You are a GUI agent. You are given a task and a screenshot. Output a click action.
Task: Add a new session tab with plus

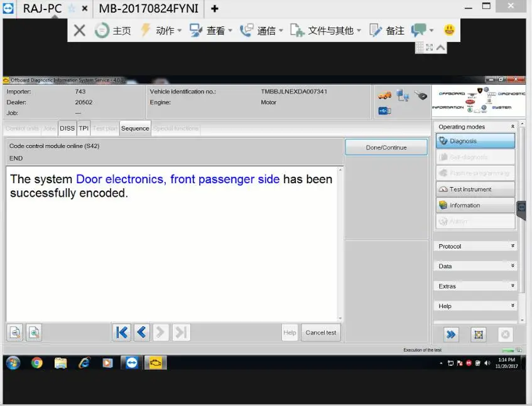point(214,9)
